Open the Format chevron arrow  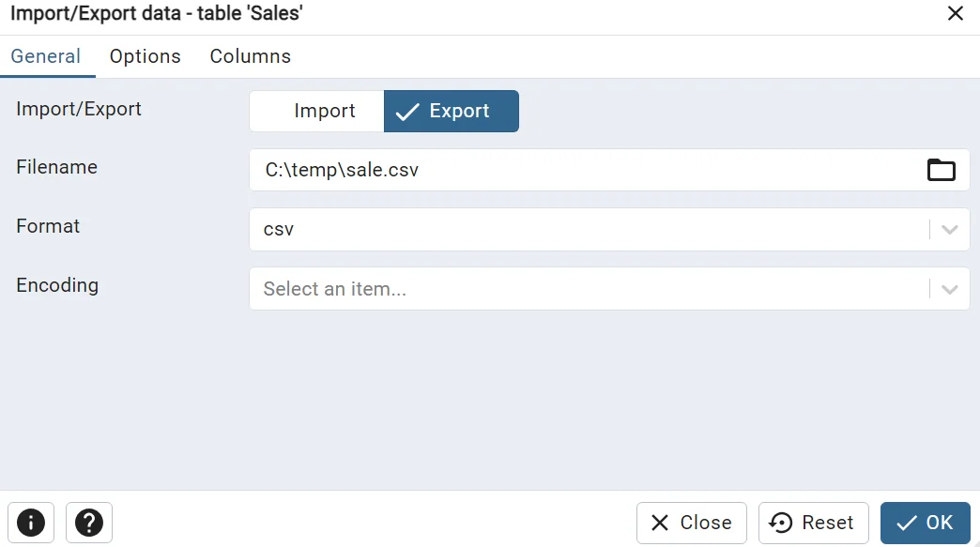[948, 229]
